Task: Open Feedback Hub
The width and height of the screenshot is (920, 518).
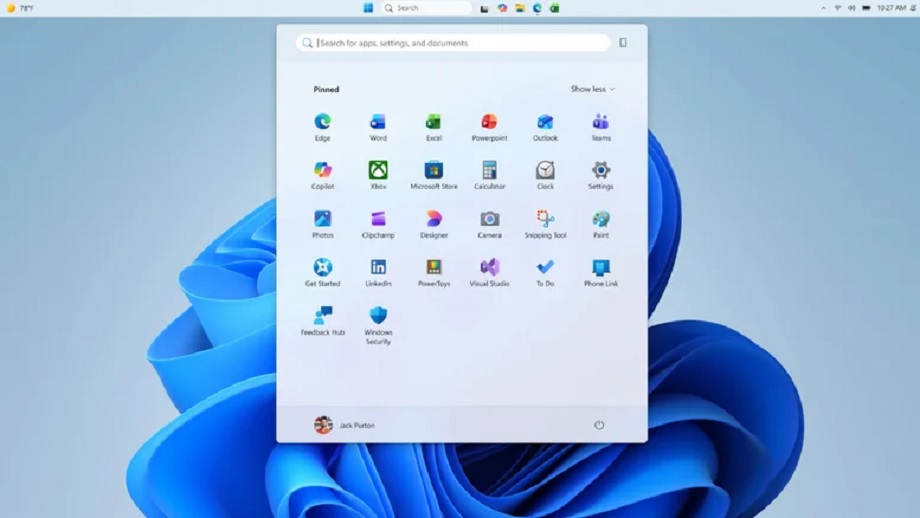Action: pos(322,321)
